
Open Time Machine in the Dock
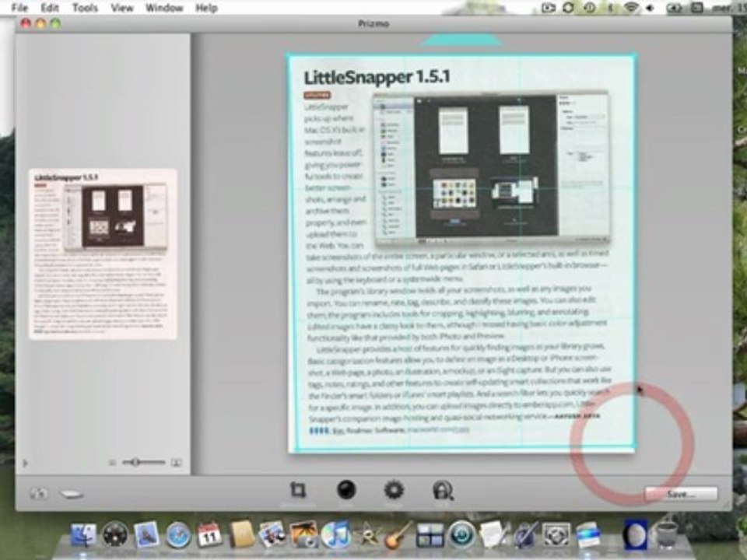tap(461, 535)
